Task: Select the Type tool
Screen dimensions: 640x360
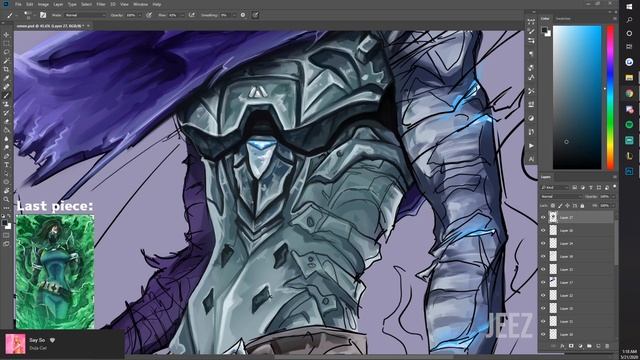Action: tap(6, 164)
